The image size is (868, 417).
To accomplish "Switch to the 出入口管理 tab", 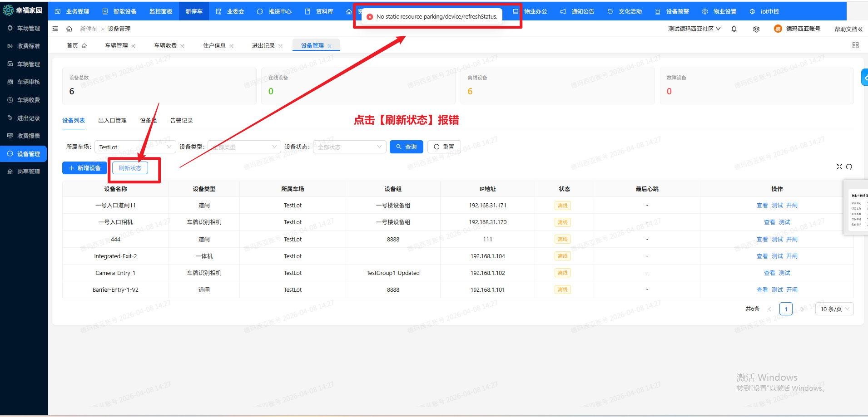I will point(112,121).
